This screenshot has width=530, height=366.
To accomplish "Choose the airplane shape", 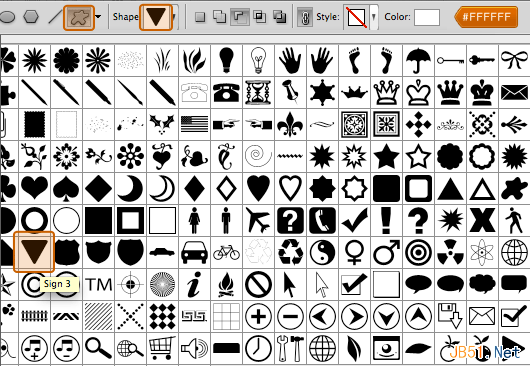I will point(258,220).
